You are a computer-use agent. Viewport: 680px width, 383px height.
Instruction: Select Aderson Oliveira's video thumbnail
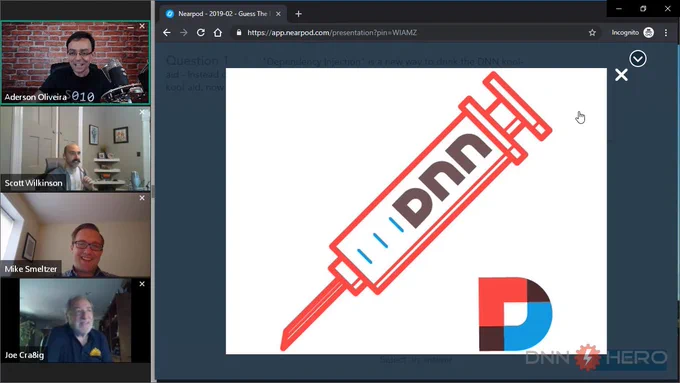tap(75, 63)
